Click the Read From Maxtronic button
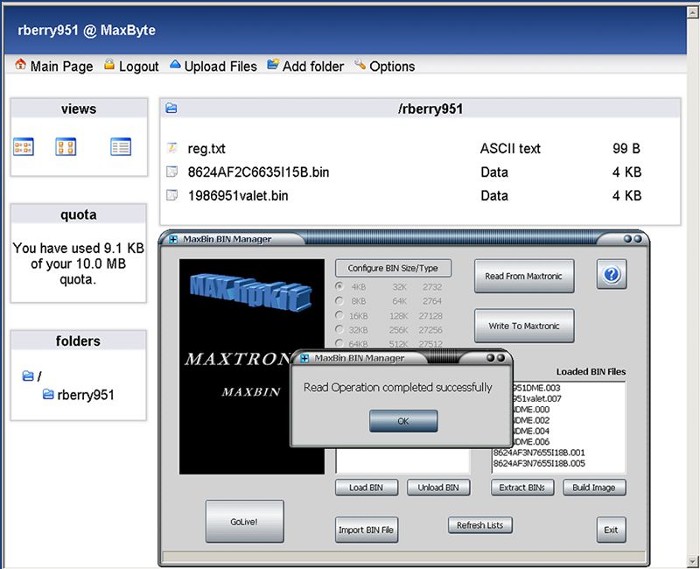700x569 pixels. 524,276
